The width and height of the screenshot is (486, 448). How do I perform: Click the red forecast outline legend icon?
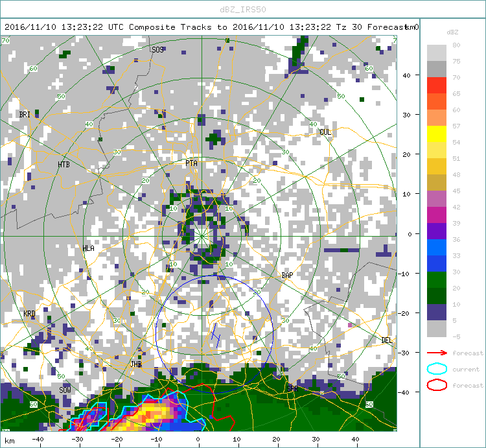[437, 385]
